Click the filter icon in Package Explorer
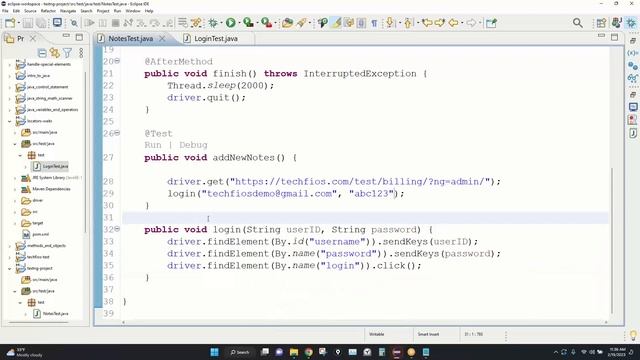640x360 pixels. tap(67, 53)
